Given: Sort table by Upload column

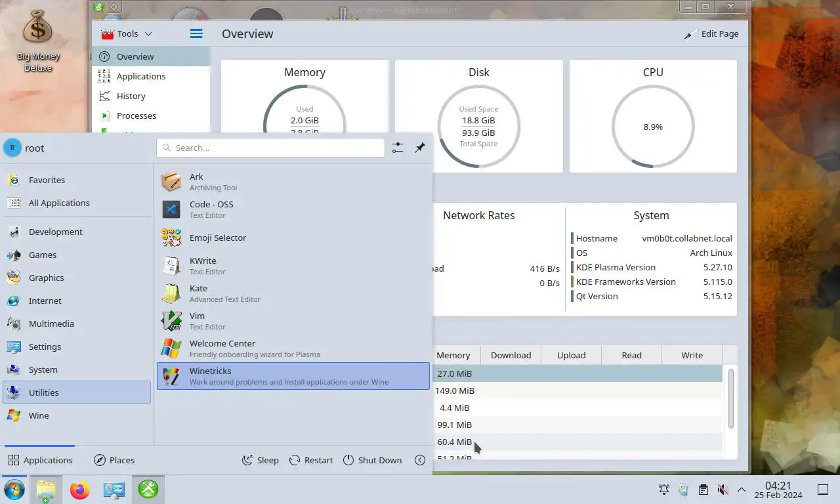Looking at the screenshot, I should [571, 355].
